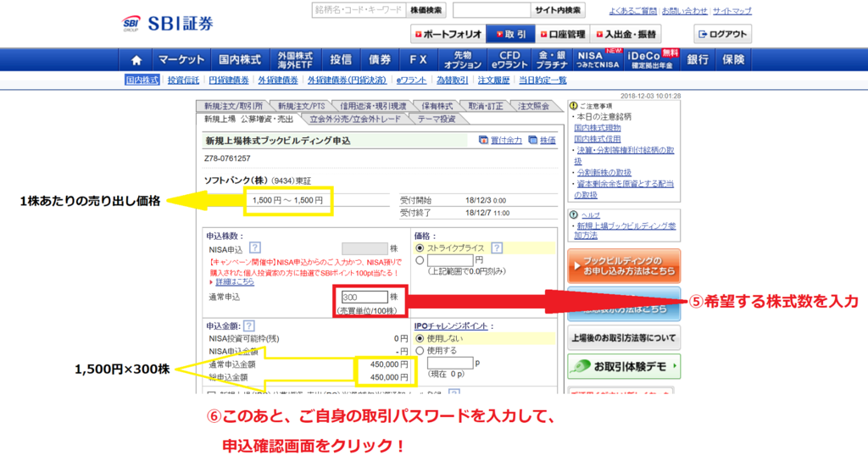868x467 pixels.
Task: Open the 外国株式 海外ETF menu
Action: 295,60
